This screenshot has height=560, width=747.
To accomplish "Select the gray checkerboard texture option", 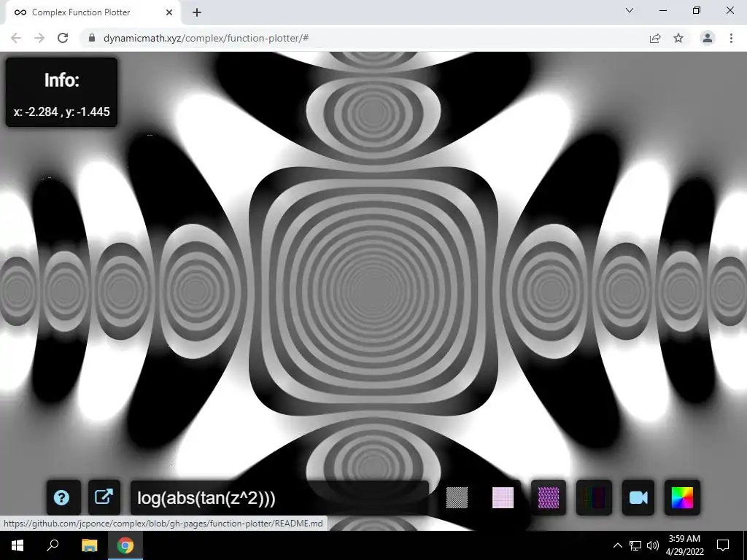I will (x=457, y=497).
